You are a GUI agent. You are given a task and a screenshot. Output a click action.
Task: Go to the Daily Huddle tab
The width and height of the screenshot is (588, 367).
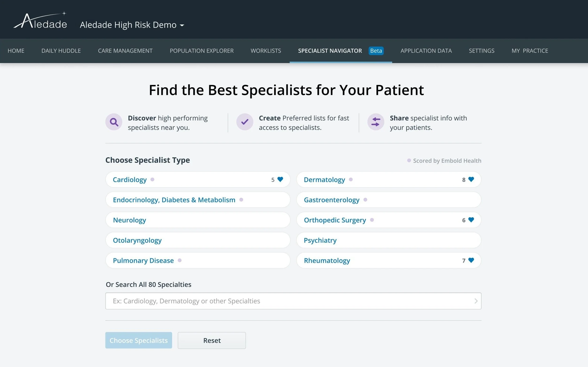[x=61, y=51]
